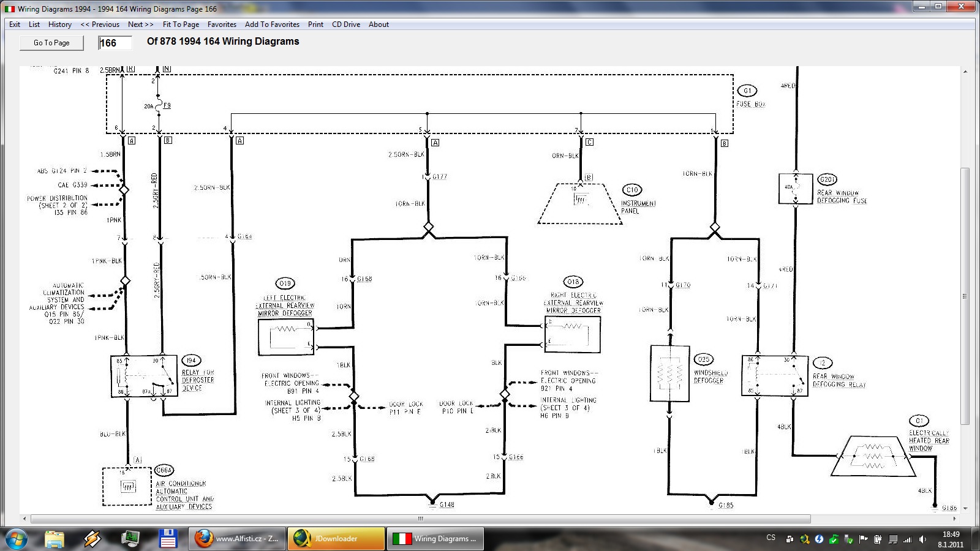Click the Italian flag app icon in title bar

point(10,9)
